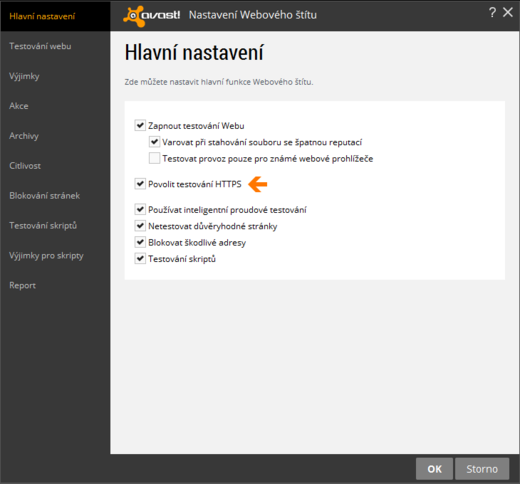Open Citlivost settings page
520x484 pixels.
tap(25, 166)
